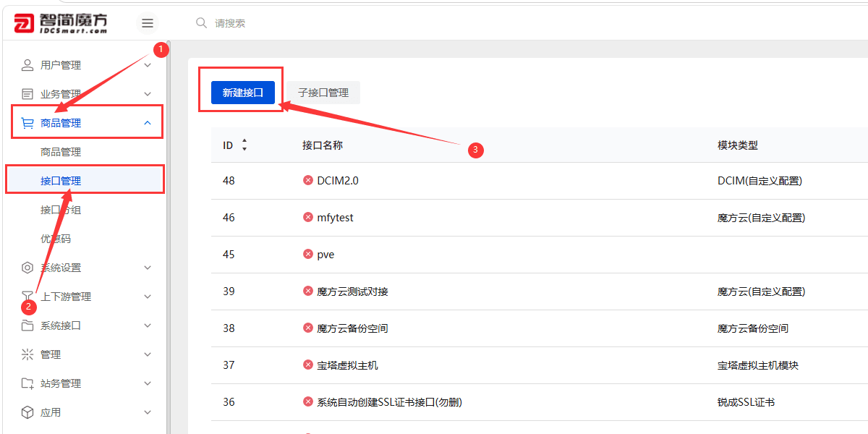868x434 pixels.
Task: Click the ID cell 46
Action: [x=229, y=218]
